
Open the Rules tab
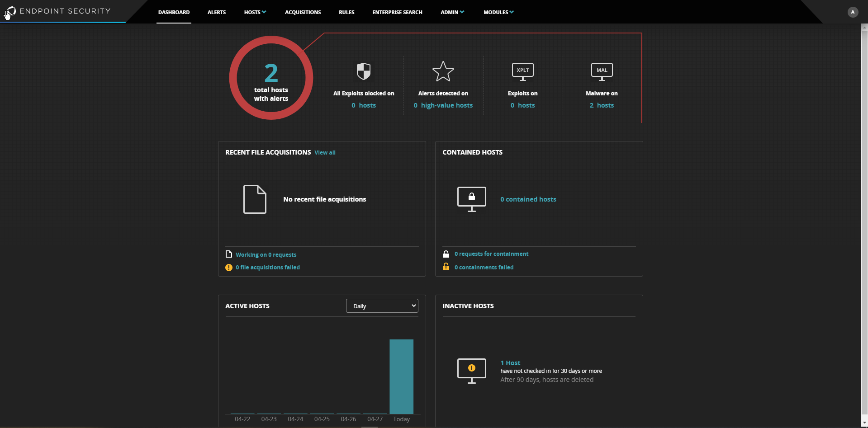[x=346, y=12]
